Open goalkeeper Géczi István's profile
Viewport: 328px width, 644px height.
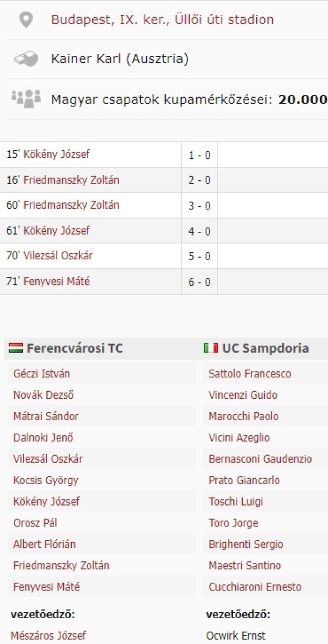click(x=41, y=374)
